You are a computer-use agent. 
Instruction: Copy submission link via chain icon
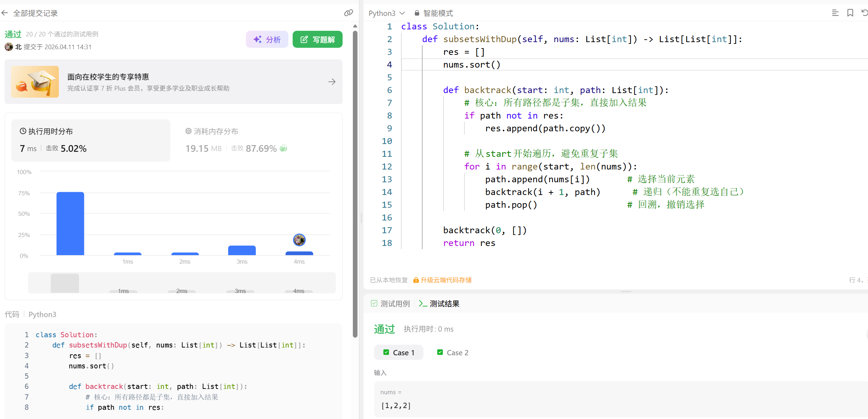(x=348, y=13)
